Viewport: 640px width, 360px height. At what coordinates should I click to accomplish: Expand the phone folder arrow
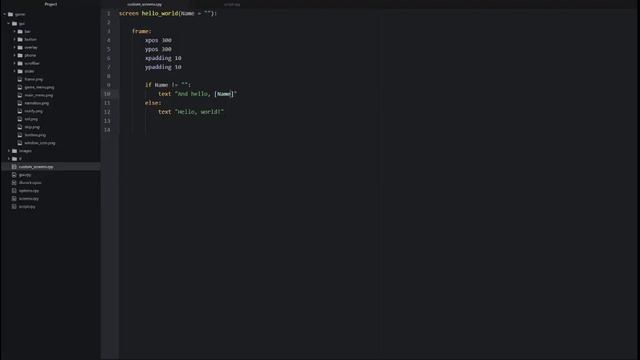[14, 56]
